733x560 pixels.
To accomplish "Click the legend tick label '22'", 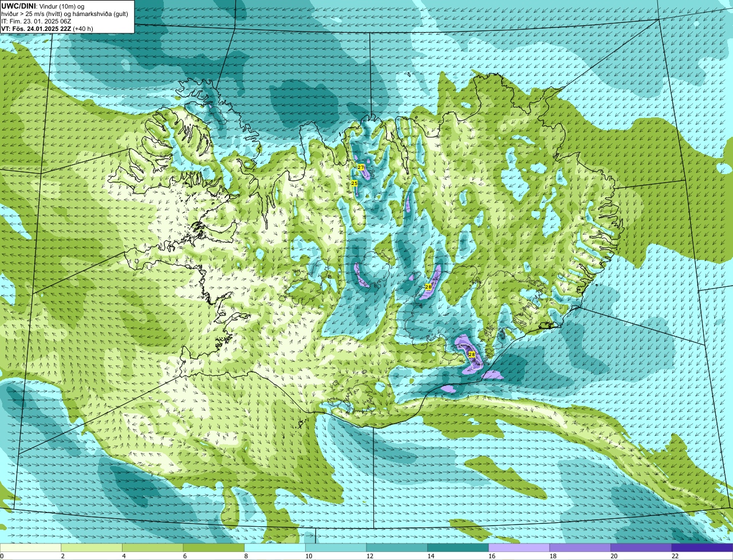I will click(675, 556).
